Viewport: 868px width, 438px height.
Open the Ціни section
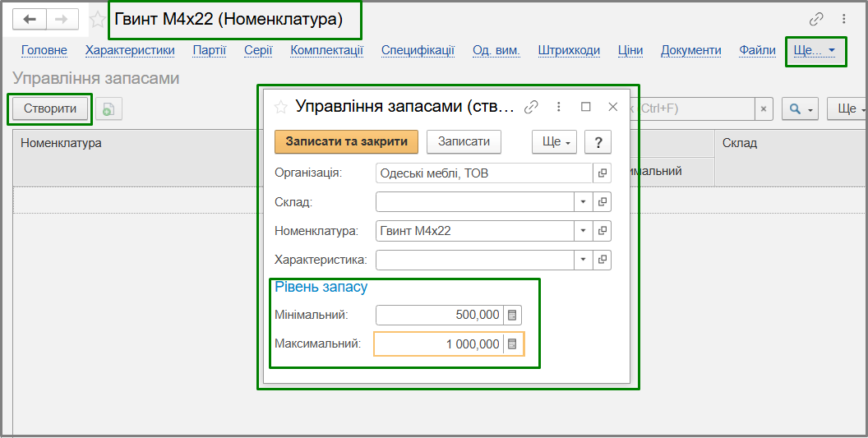pyautogui.click(x=630, y=51)
